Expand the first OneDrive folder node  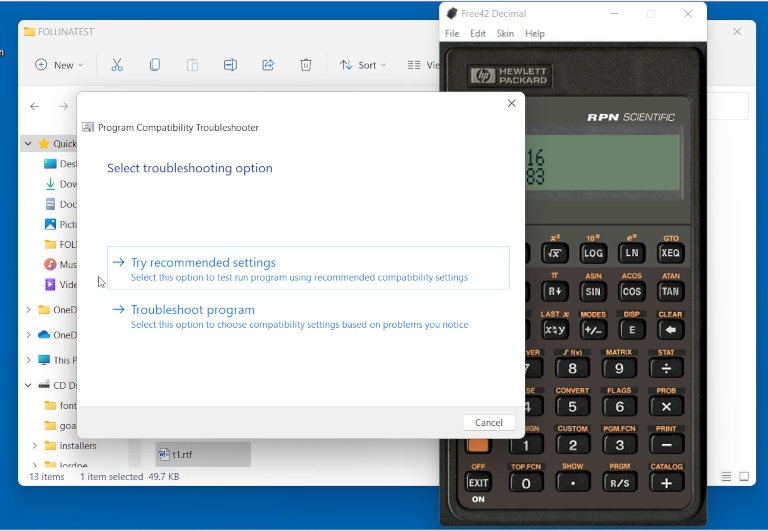point(28,310)
